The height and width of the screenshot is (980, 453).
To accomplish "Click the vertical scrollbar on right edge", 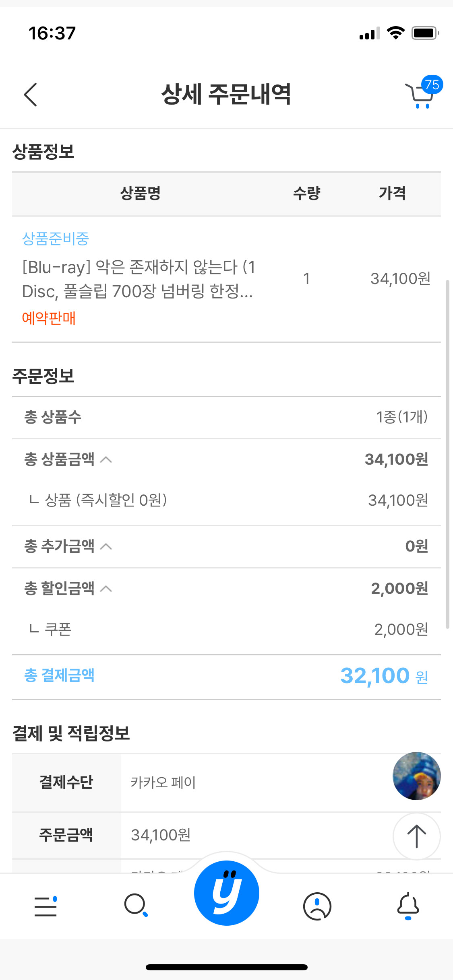I will tap(447, 454).
